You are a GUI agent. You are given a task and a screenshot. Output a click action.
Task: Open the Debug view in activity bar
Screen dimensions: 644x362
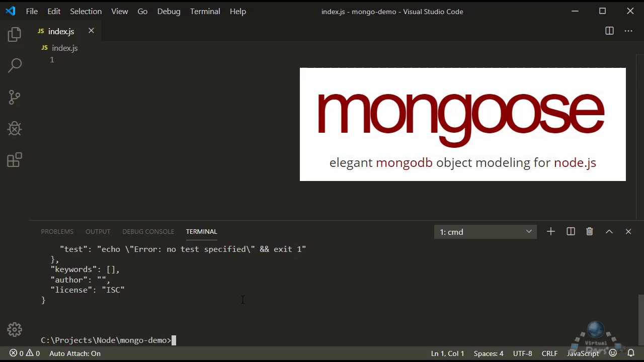click(x=15, y=129)
